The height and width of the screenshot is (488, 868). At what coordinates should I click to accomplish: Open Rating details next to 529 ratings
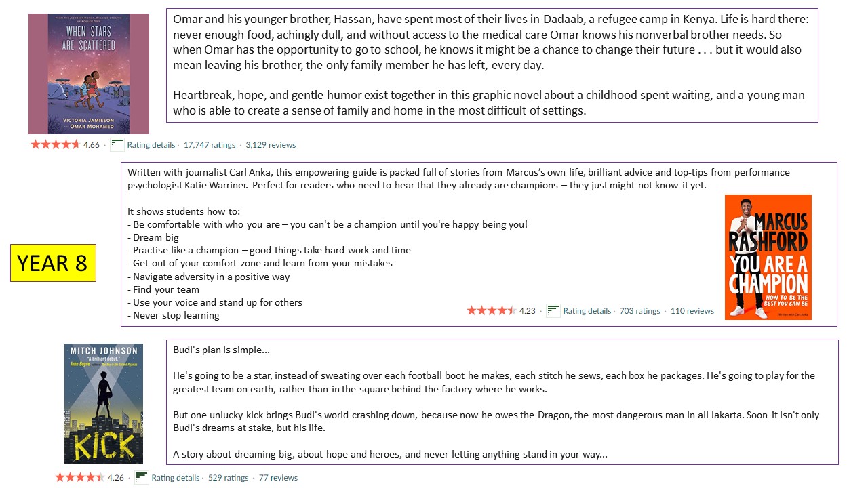175,478
